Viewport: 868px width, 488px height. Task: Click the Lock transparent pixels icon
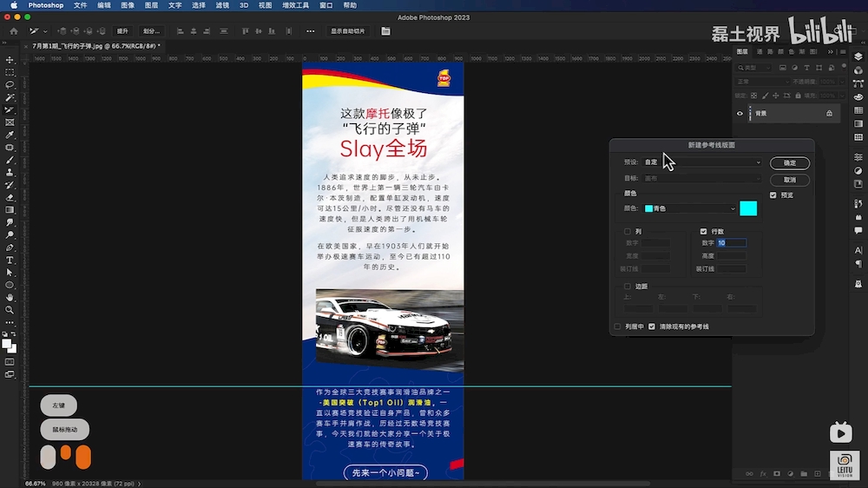[754, 96]
